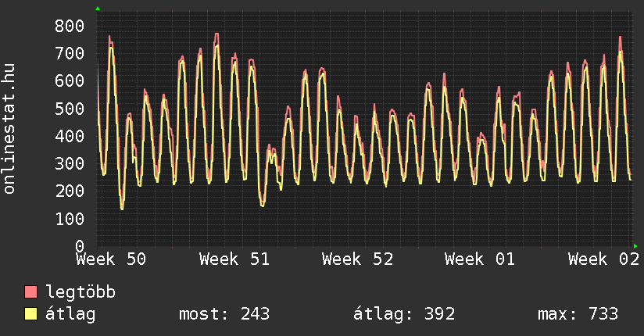Image resolution: width=644 pixels, height=336 pixels.
Task: Click the Week 01 axis label
Action: pos(480,259)
